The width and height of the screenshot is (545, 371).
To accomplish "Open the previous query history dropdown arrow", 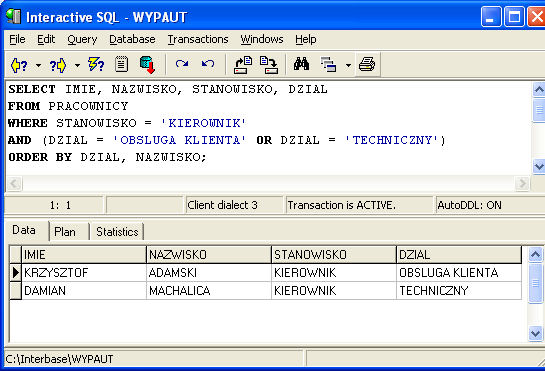I will click(38, 65).
